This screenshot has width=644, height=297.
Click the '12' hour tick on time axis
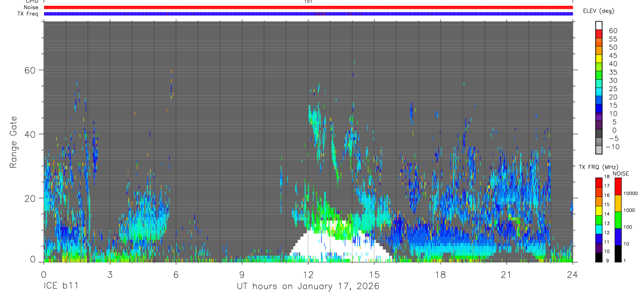(x=308, y=274)
